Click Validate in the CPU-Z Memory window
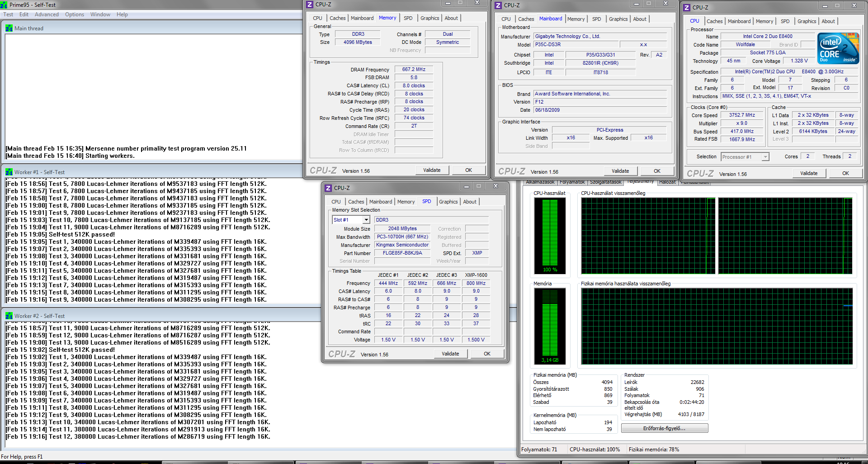Viewport: 868px width, 464px height. (432, 170)
